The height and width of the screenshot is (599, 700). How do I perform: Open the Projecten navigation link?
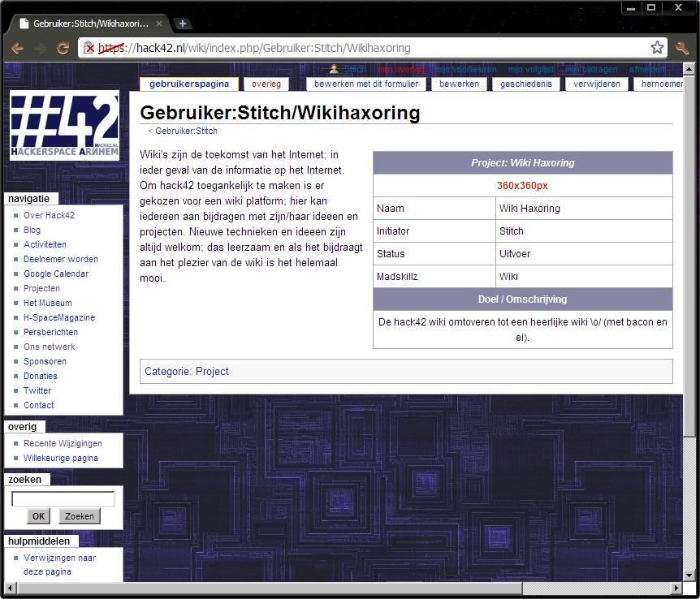tap(41, 288)
